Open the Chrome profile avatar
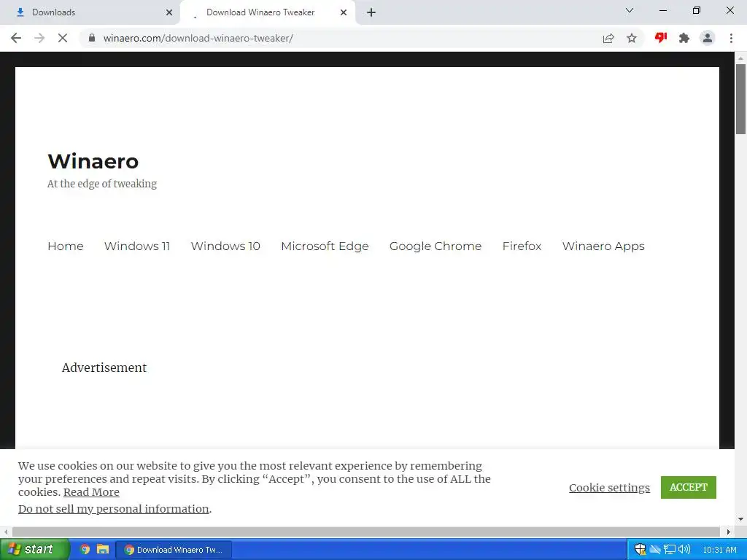747x560 pixels. [708, 38]
